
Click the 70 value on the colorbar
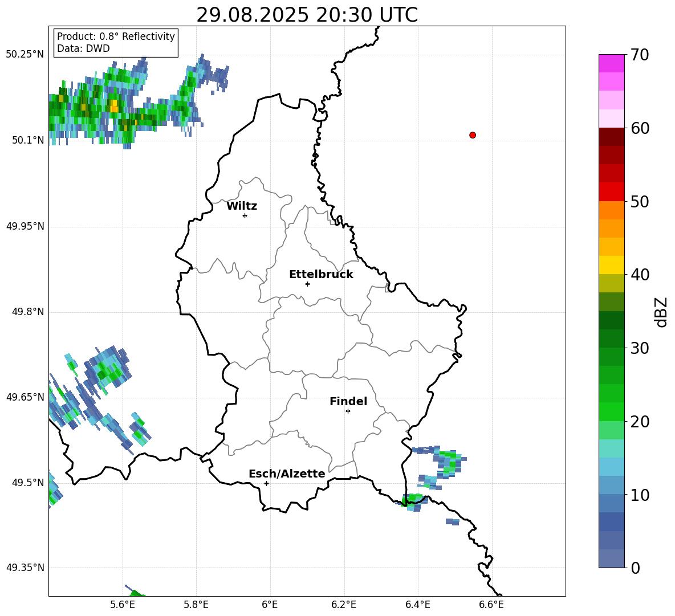640,55
